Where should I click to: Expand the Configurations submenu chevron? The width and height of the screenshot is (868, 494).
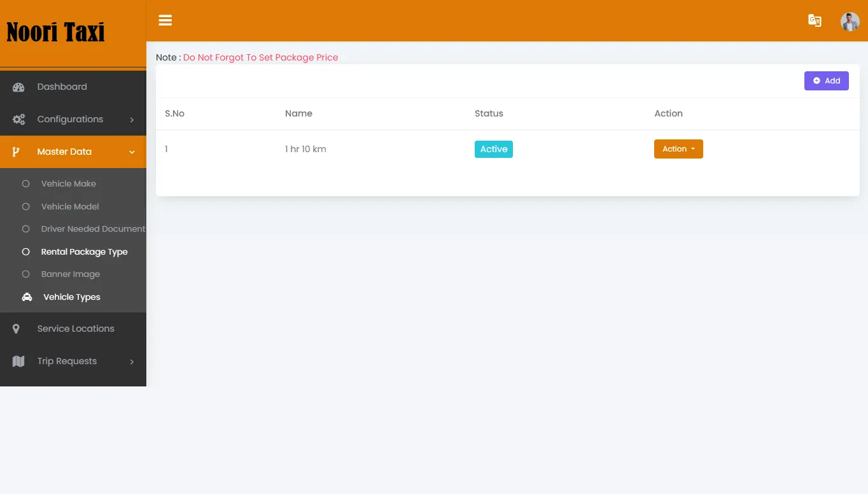132,119
